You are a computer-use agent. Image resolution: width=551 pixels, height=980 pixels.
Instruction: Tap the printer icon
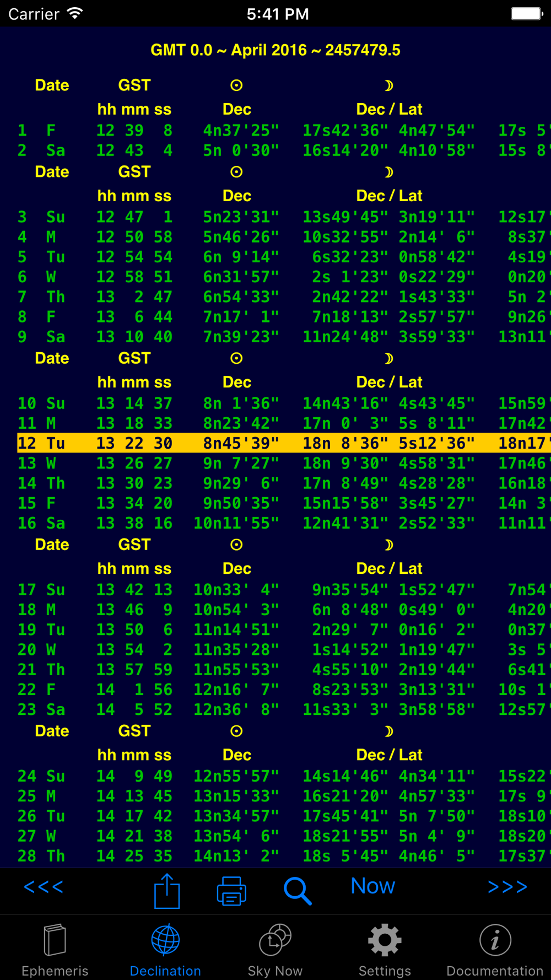coord(231,891)
